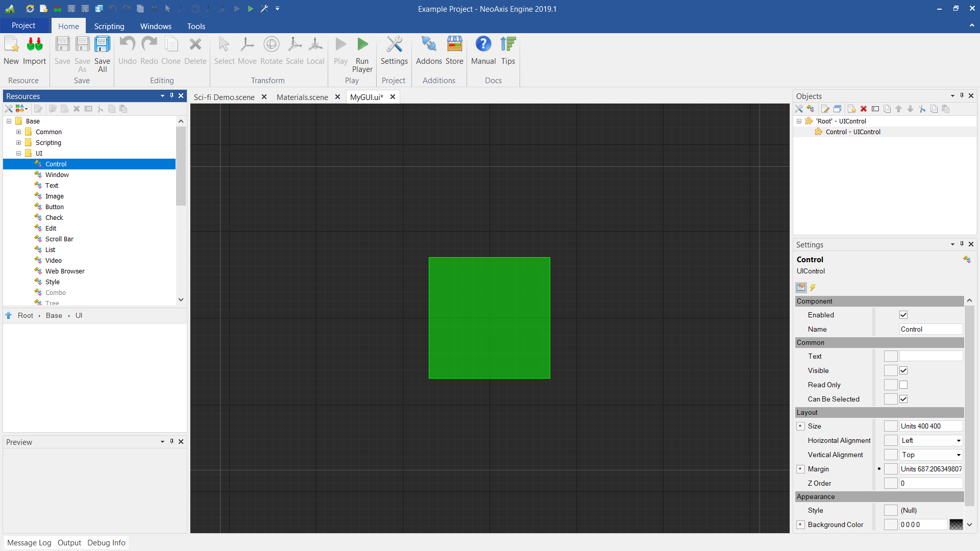Open the Background Color swatch picker
Viewport: 980px width, 551px height.
click(957, 524)
